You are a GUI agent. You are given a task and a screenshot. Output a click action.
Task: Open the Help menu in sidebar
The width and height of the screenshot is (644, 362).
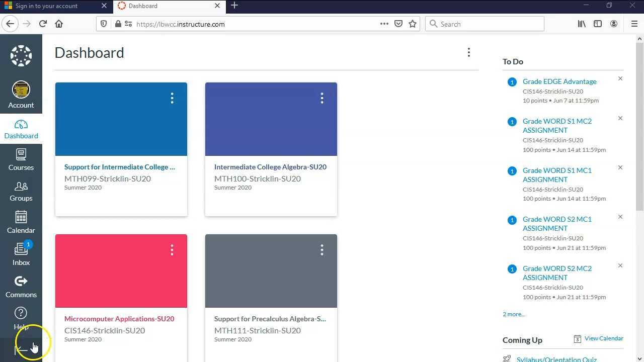[x=21, y=318]
